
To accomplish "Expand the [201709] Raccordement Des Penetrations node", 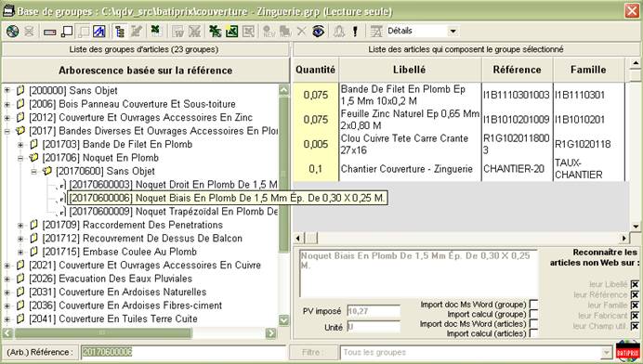I will [20, 226].
